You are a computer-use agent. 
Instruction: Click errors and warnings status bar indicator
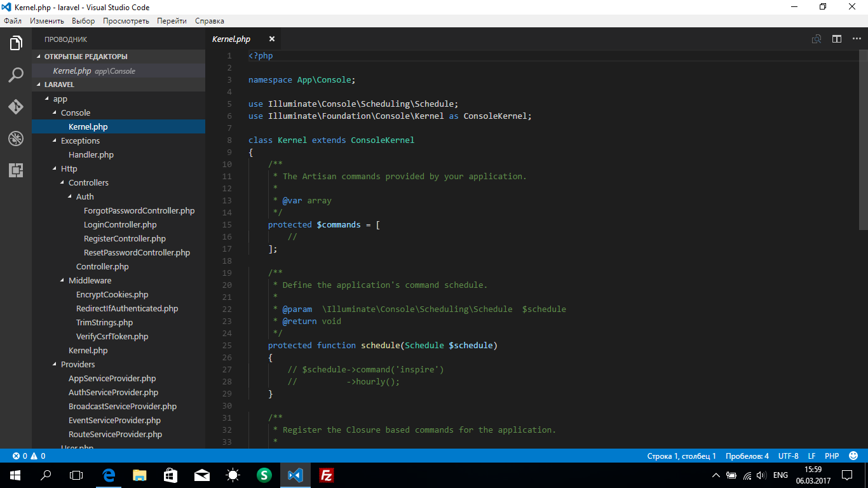(x=29, y=456)
